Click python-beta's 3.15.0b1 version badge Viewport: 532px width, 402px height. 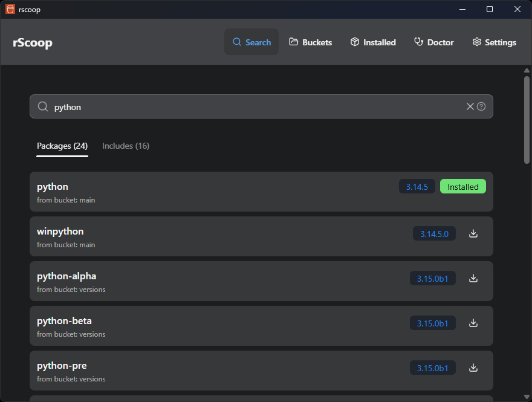[x=433, y=323]
